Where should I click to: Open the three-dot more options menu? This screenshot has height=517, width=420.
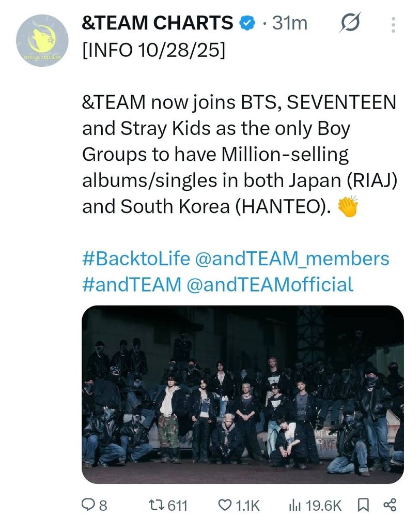coord(394,23)
